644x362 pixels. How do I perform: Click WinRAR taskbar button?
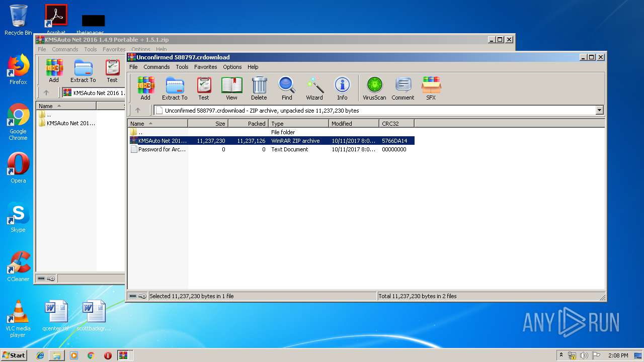tap(124, 355)
